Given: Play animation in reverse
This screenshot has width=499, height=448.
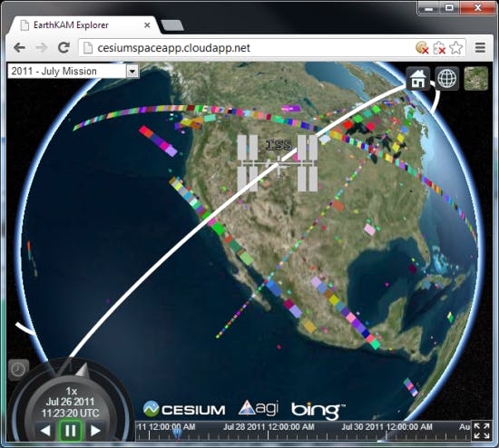Looking at the screenshot, I should coord(45,431).
